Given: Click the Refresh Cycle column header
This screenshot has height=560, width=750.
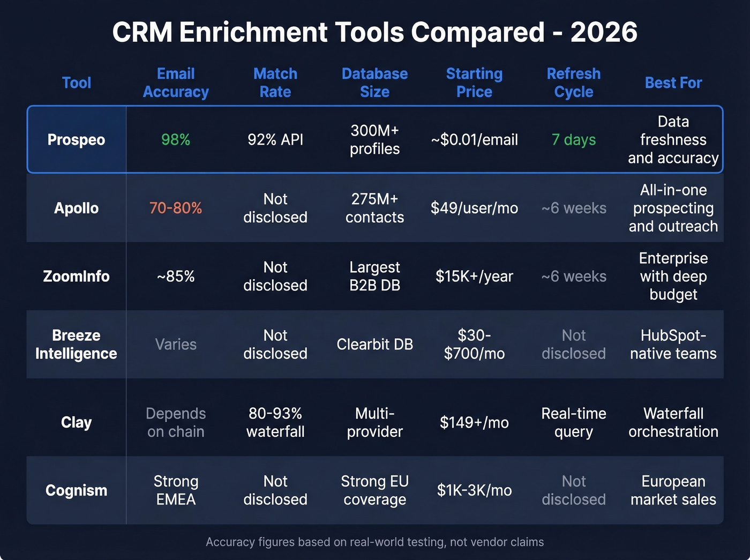Looking at the screenshot, I should [x=573, y=83].
